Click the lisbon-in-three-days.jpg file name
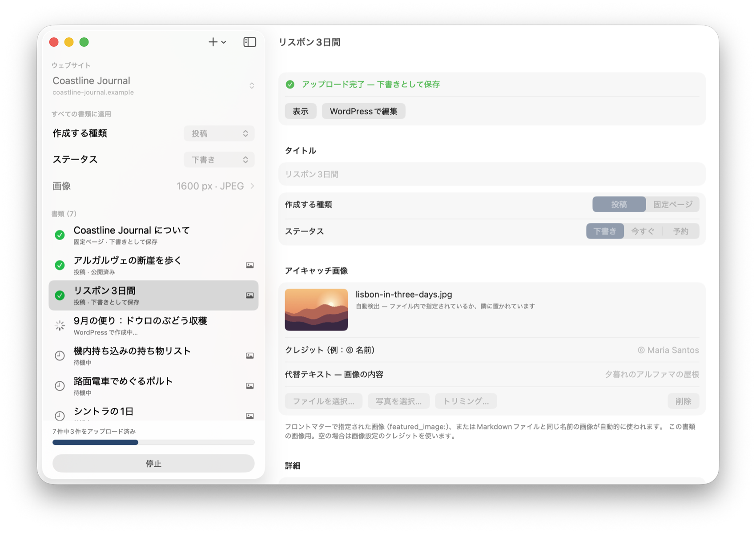756x533 pixels. tap(404, 295)
